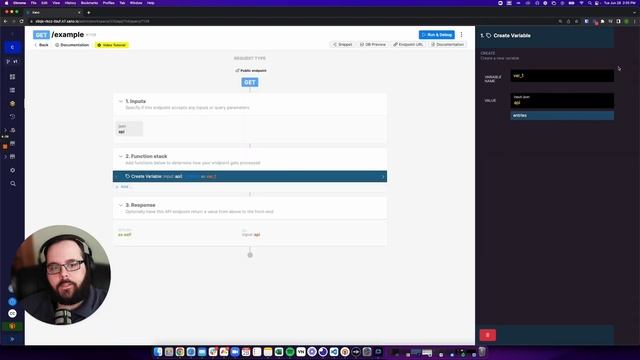Open the background tasks icon in sidebar
This screenshot has height=360, width=640.
coord(13,130)
